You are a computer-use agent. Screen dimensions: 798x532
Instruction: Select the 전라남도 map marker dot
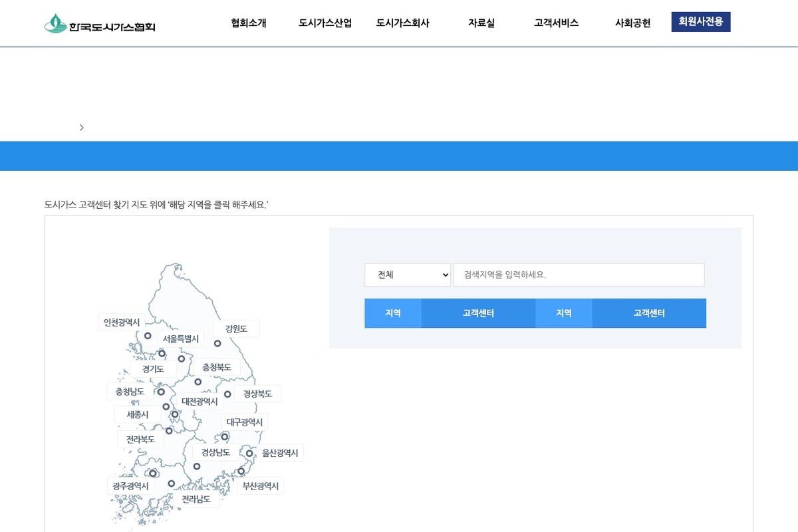coord(172,483)
